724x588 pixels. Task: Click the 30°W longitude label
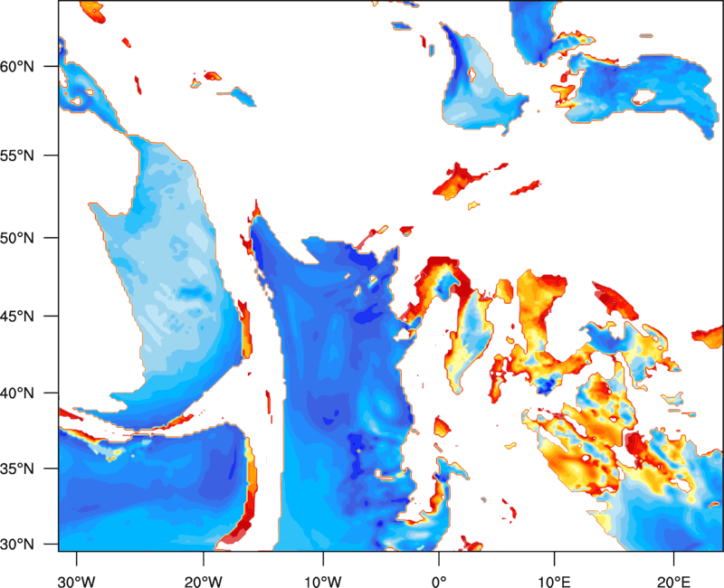tap(76, 582)
